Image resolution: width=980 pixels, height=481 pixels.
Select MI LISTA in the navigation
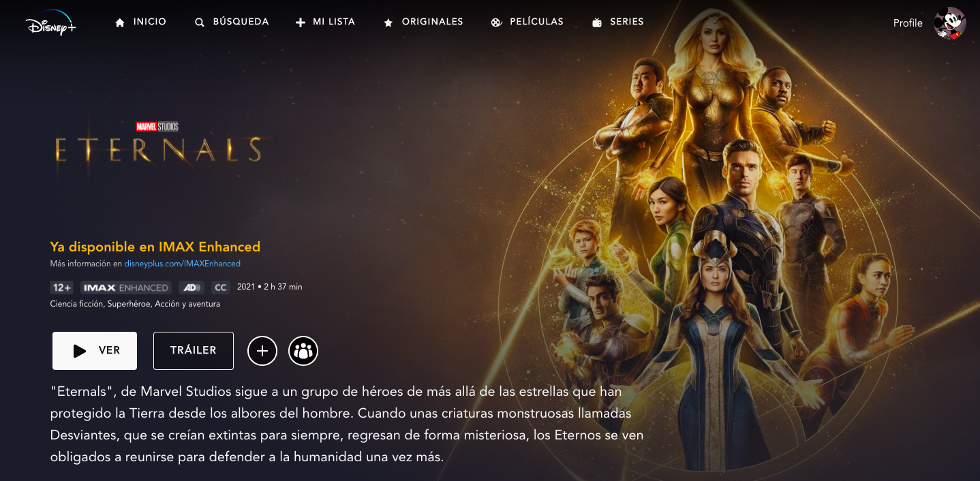tap(334, 22)
